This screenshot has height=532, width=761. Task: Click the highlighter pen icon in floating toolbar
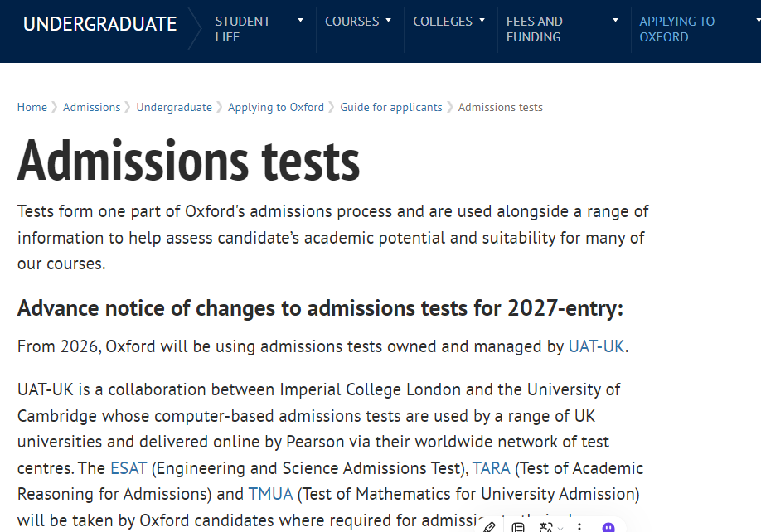[489, 527]
